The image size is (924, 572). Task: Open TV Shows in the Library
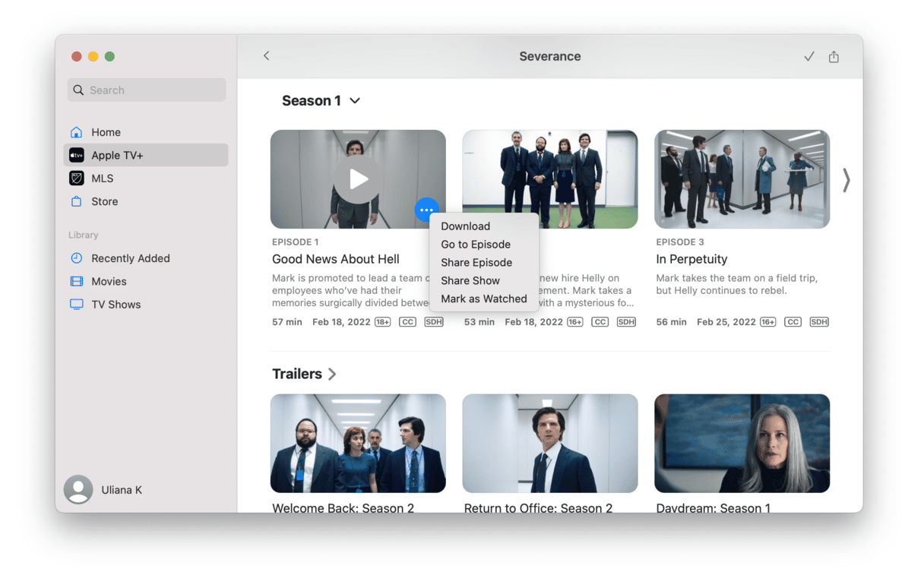(x=115, y=305)
